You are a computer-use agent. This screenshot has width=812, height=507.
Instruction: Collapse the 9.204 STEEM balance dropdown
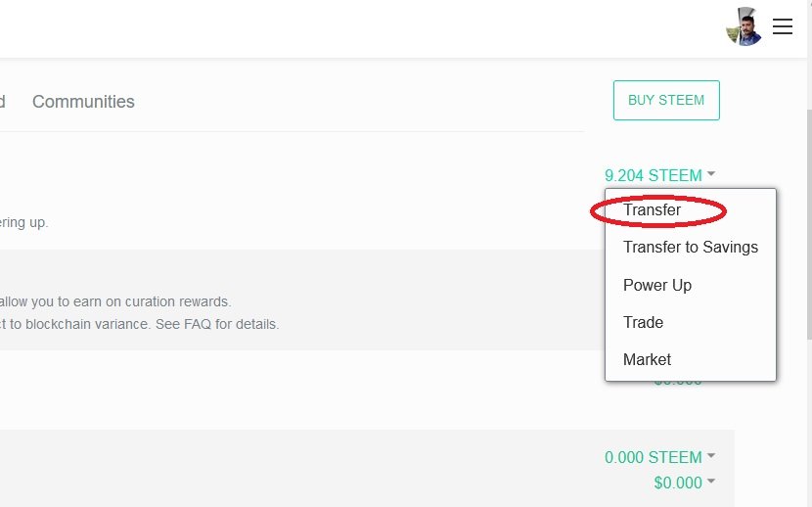pyautogui.click(x=653, y=176)
